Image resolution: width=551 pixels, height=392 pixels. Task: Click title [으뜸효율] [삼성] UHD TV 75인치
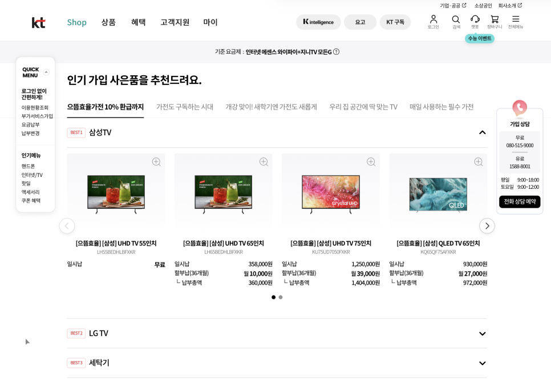pyautogui.click(x=331, y=243)
